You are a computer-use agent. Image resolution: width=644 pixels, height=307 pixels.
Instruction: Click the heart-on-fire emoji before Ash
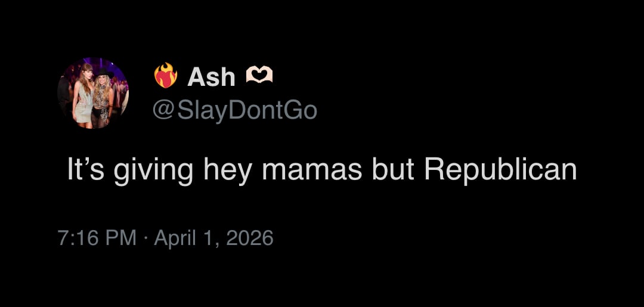click(166, 76)
